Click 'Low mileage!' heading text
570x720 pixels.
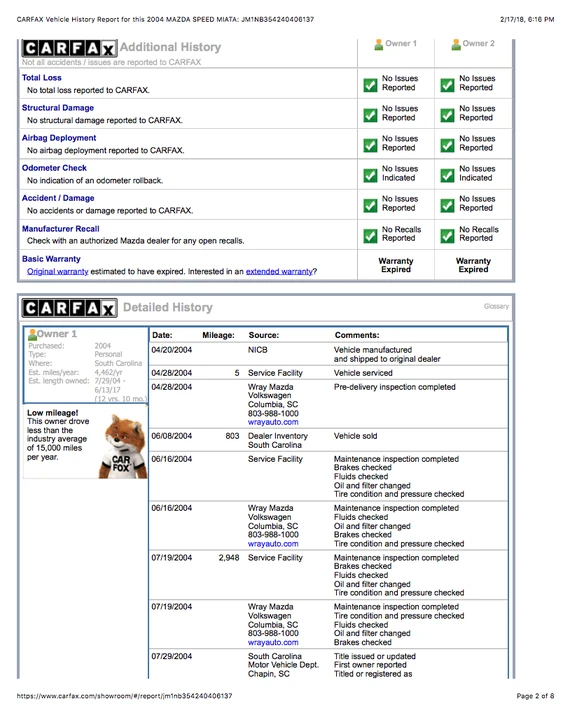tap(52, 412)
